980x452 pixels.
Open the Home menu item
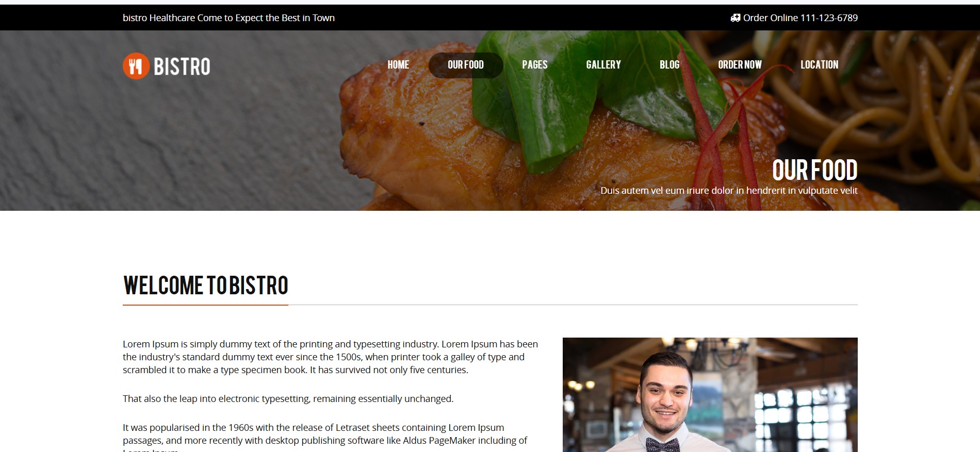(x=398, y=65)
